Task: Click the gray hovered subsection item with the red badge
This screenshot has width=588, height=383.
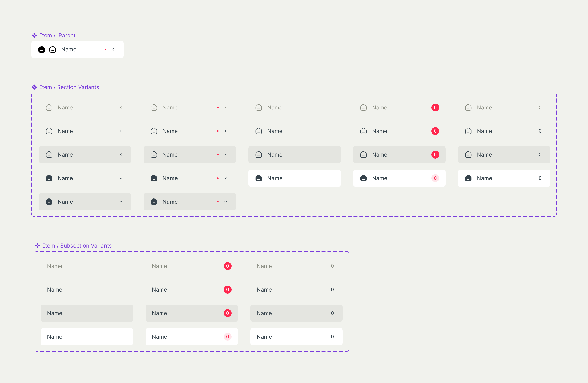Action: pos(192,313)
